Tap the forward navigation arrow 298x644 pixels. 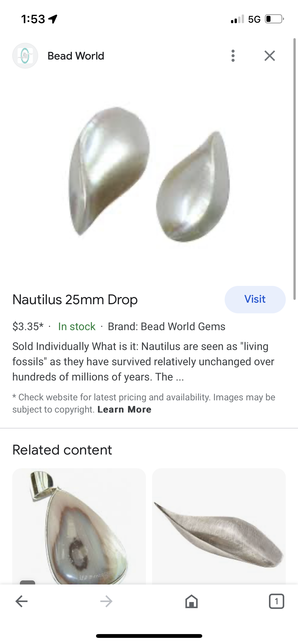coord(106,601)
